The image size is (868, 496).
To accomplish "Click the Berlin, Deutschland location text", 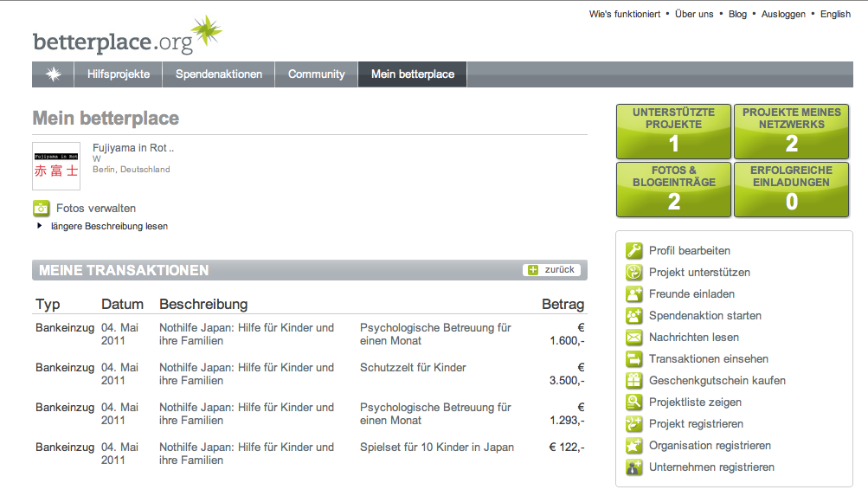I will pos(132,170).
